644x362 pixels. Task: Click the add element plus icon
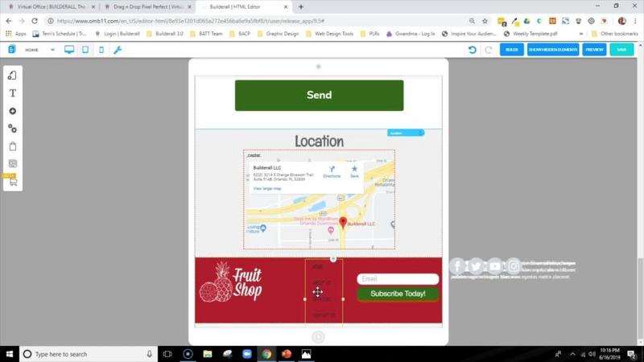(13, 111)
